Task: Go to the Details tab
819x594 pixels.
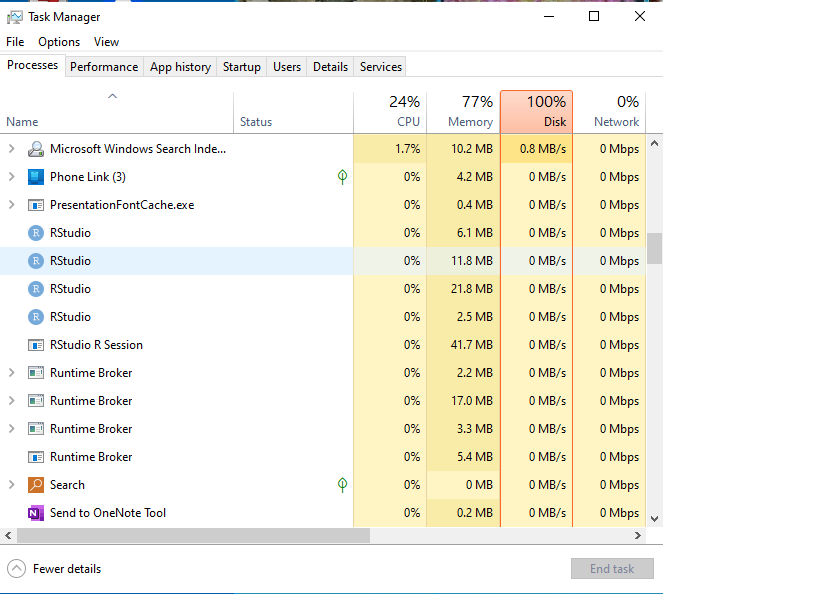Action: point(330,67)
